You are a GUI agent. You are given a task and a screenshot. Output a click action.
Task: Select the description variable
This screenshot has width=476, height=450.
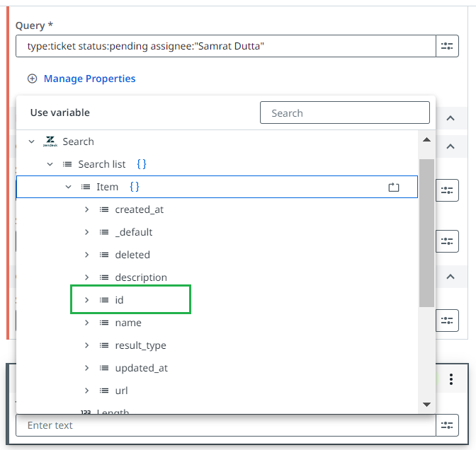click(x=141, y=277)
